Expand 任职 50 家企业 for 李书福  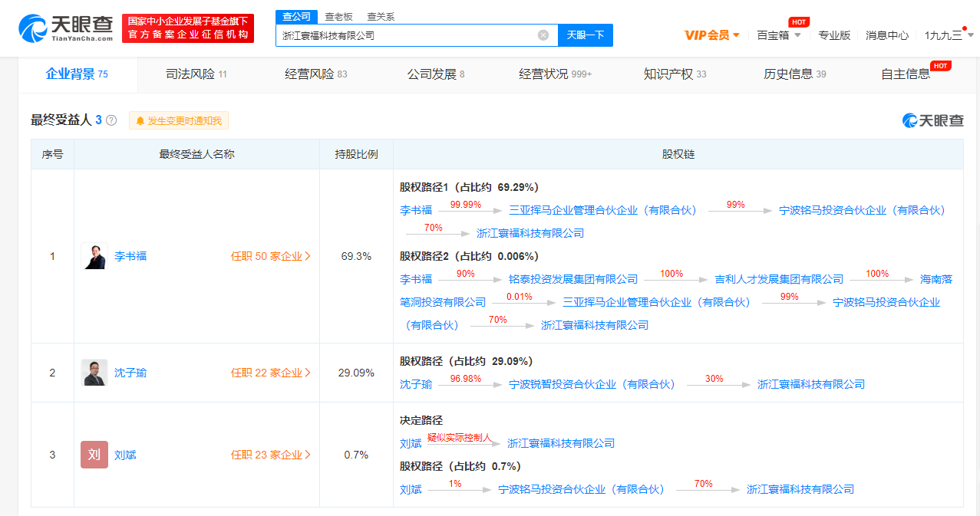271,256
